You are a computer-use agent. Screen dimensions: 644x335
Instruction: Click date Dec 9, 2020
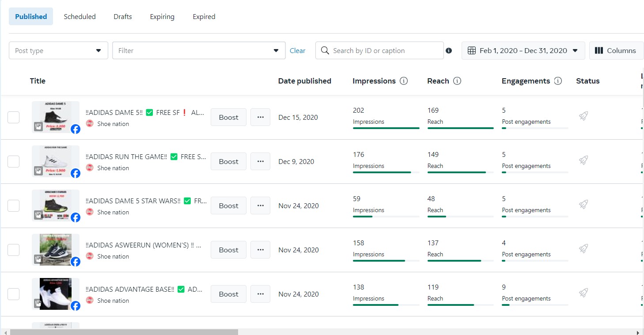click(x=296, y=161)
